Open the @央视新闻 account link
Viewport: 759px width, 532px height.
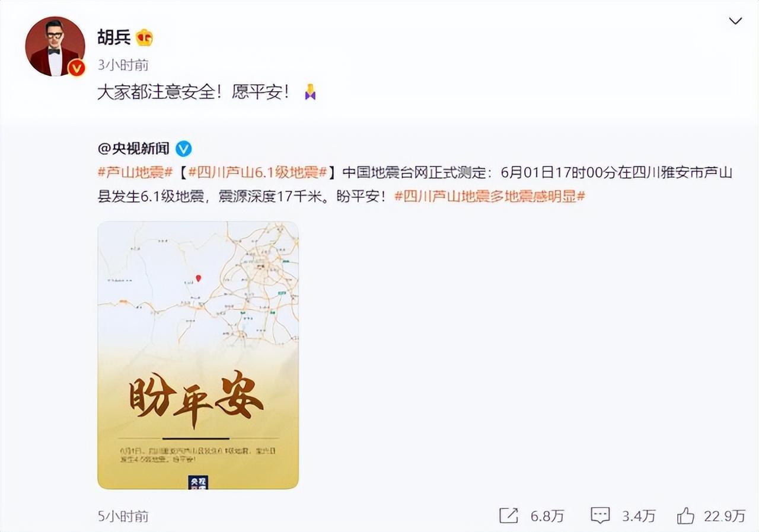pyautogui.click(x=133, y=148)
